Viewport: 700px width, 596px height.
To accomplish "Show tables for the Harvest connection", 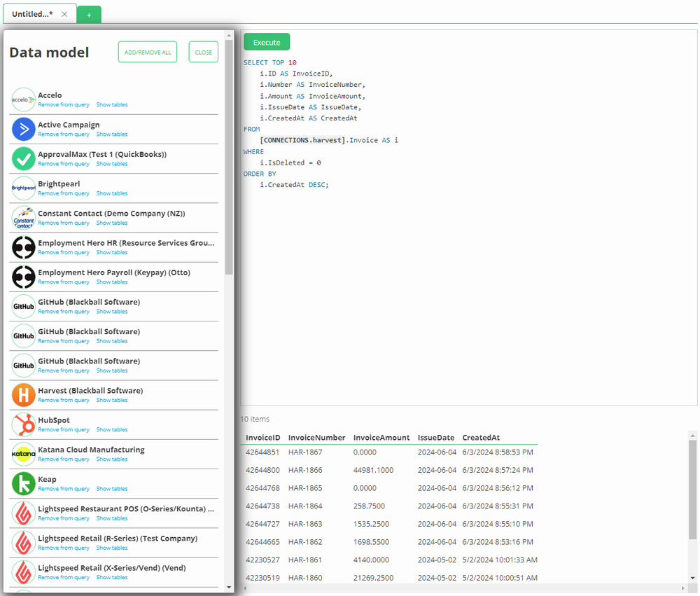I will click(x=112, y=400).
